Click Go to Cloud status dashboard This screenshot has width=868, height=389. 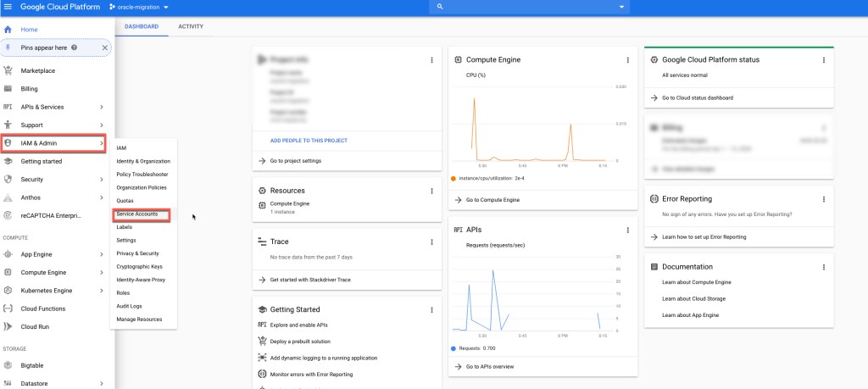pyautogui.click(x=697, y=98)
